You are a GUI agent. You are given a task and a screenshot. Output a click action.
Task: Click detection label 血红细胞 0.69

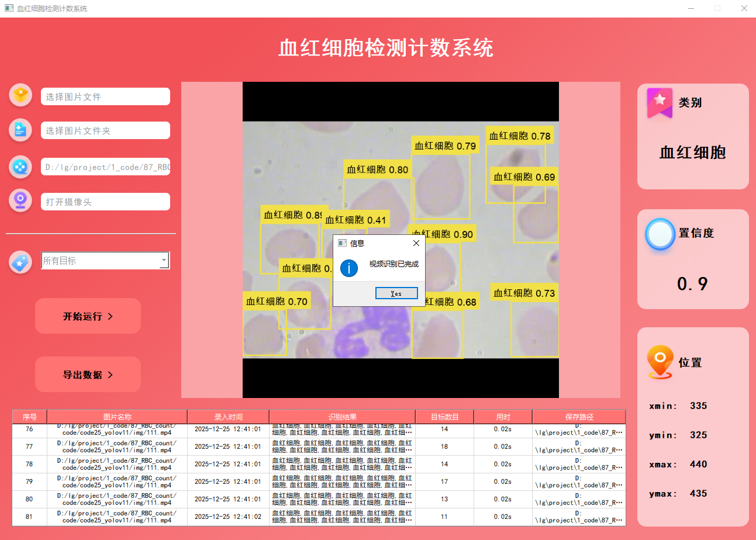(524, 176)
